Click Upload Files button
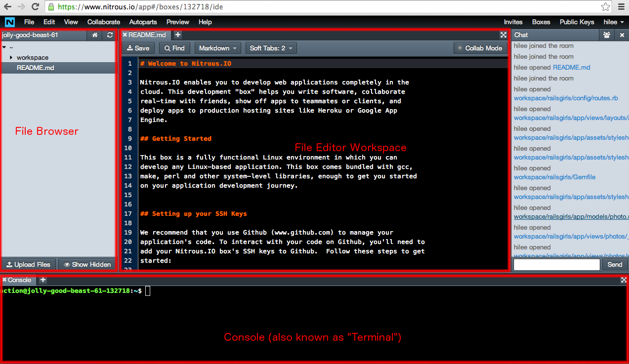 pos(29,264)
